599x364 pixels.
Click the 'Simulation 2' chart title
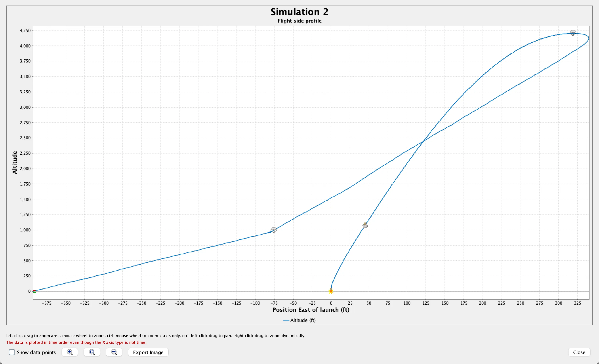click(299, 12)
